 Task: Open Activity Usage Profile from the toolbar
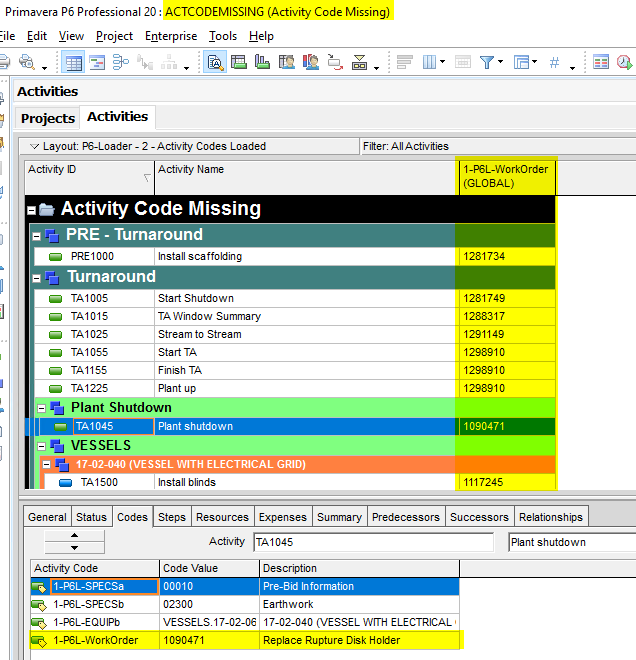tap(263, 62)
